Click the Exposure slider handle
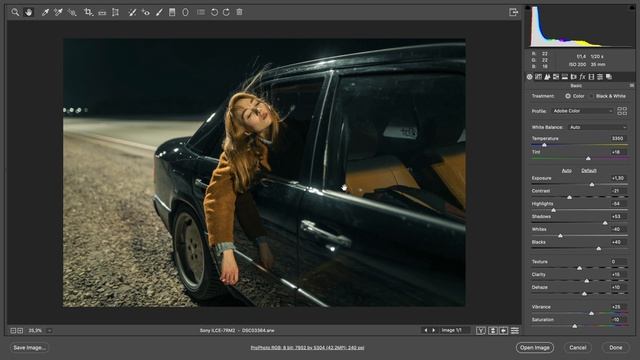 tap(592, 185)
